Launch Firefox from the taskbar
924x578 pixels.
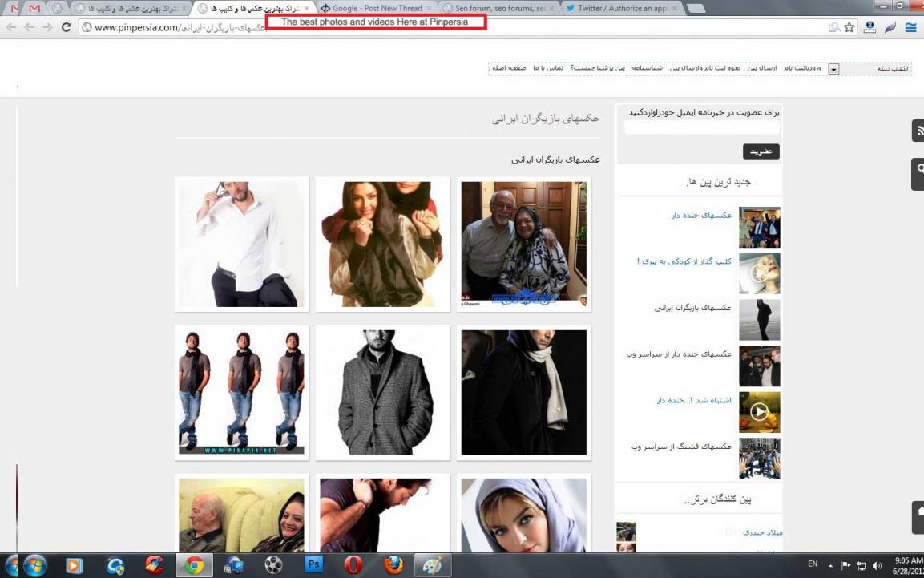tap(393, 566)
